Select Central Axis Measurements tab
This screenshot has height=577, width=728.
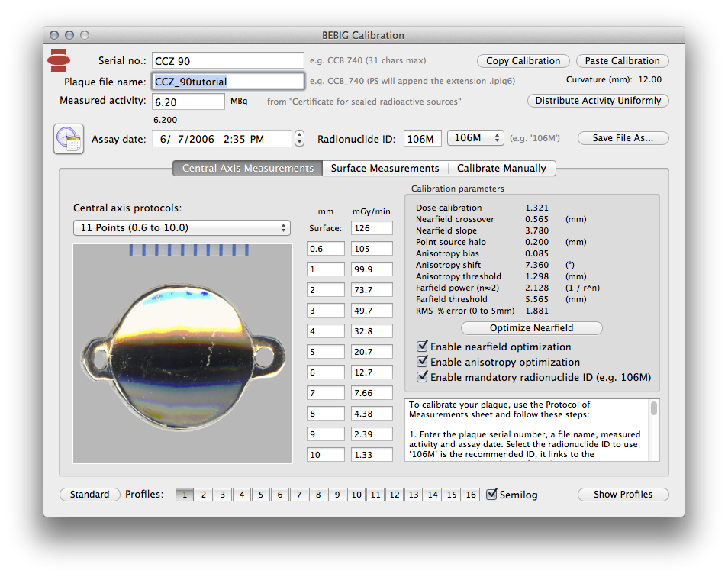pyautogui.click(x=248, y=168)
